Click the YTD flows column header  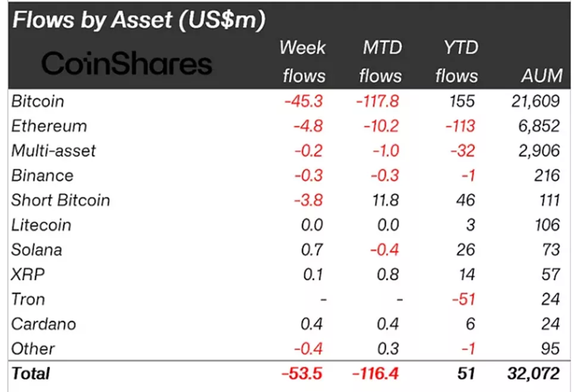457,61
